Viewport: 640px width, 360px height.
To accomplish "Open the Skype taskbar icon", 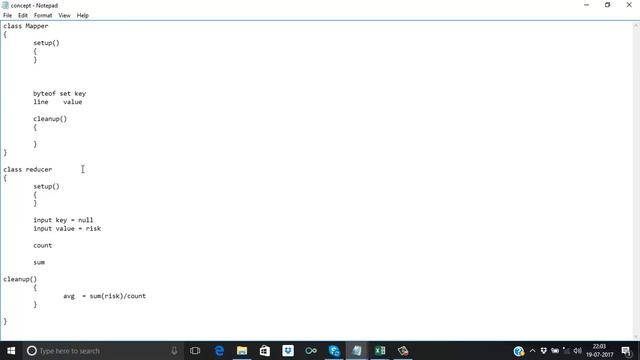I will tap(334, 351).
